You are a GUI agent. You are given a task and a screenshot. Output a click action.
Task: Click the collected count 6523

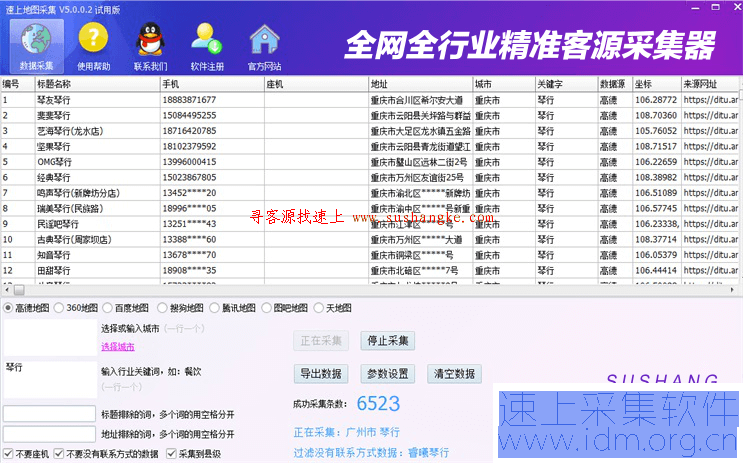point(378,404)
